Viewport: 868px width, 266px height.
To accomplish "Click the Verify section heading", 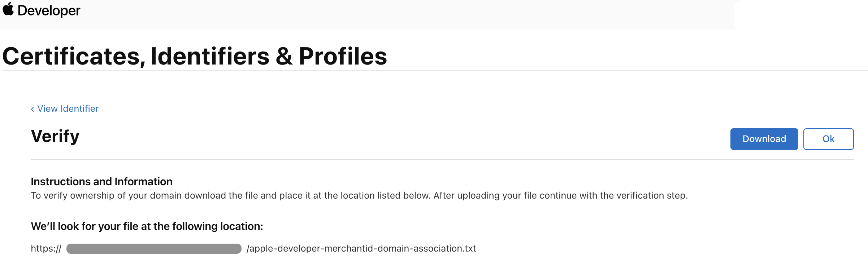I will pyautogui.click(x=55, y=137).
